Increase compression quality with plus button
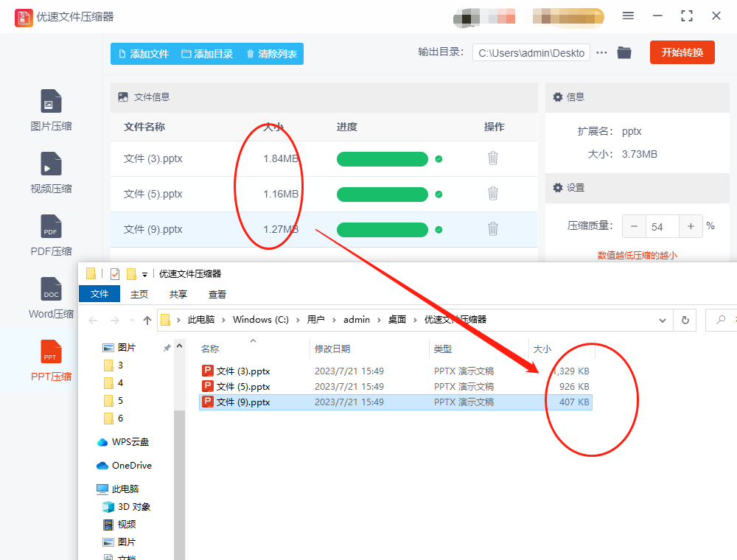 [691, 226]
